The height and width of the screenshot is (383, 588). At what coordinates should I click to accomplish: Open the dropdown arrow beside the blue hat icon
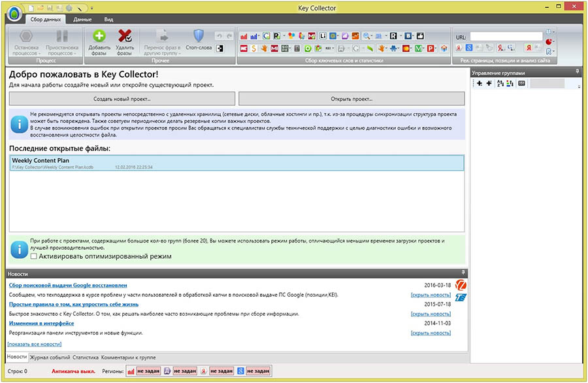coord(400,48)
